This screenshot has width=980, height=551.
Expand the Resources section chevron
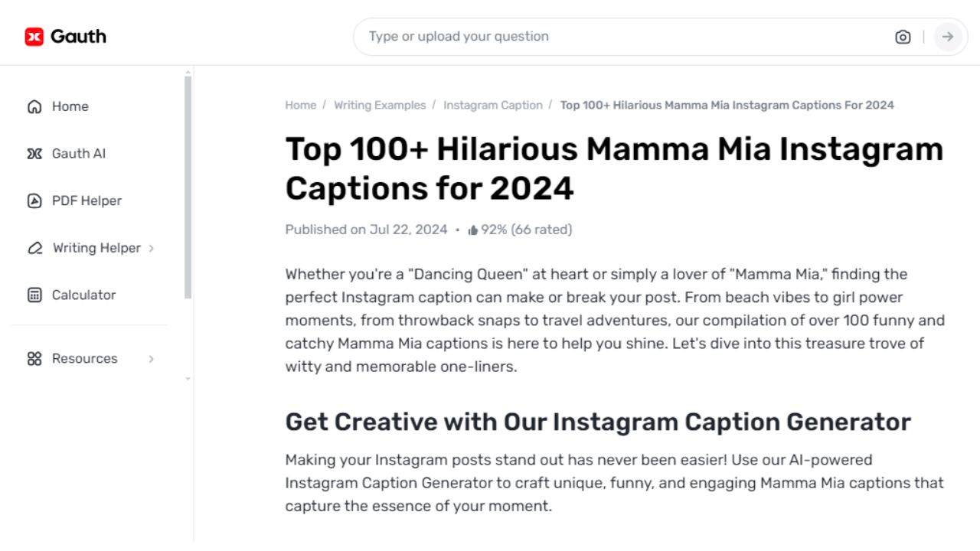pyautogui.click(x=151, y=358)
